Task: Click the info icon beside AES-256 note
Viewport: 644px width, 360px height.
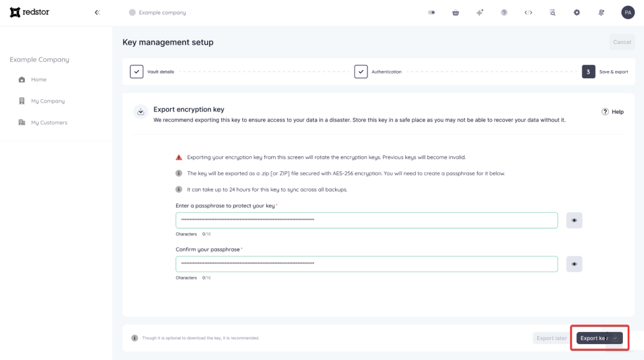Action: (179, 173)
